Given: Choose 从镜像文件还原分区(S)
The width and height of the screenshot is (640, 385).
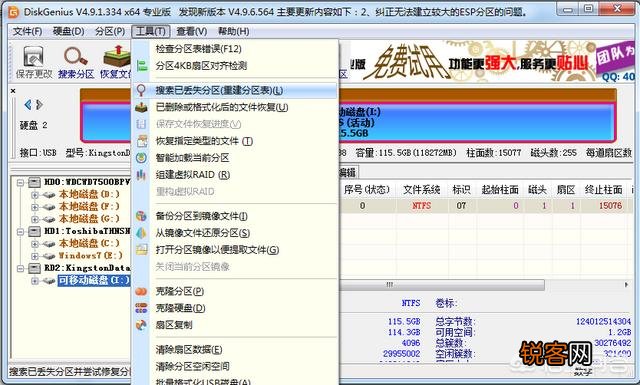Looking at the screenshot, I should [236, 233].
